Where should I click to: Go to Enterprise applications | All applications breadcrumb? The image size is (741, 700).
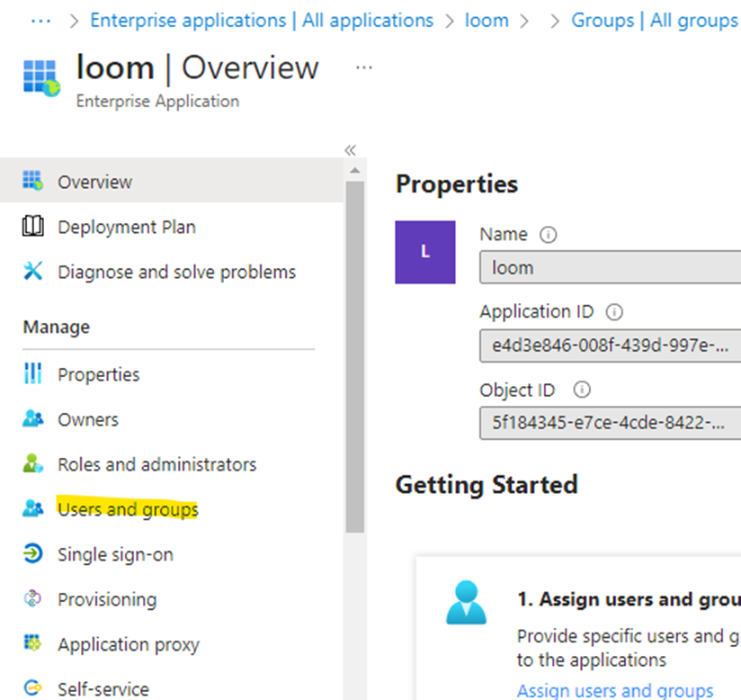pyautogui.click(x=262, y=21)
